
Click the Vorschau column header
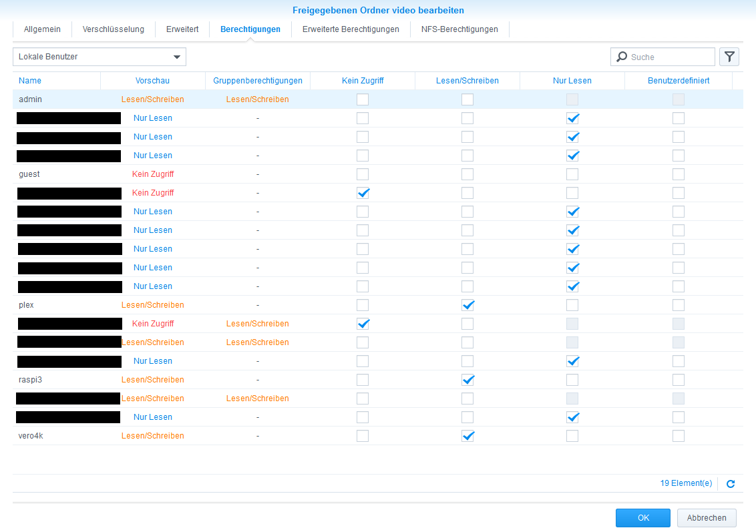[x=152, y=81]
